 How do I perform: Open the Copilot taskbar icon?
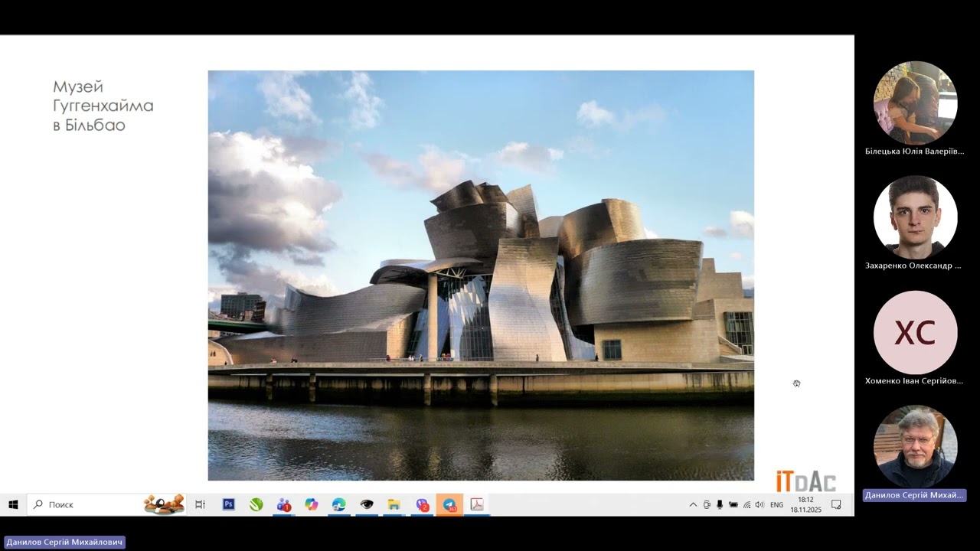point(311,504)
